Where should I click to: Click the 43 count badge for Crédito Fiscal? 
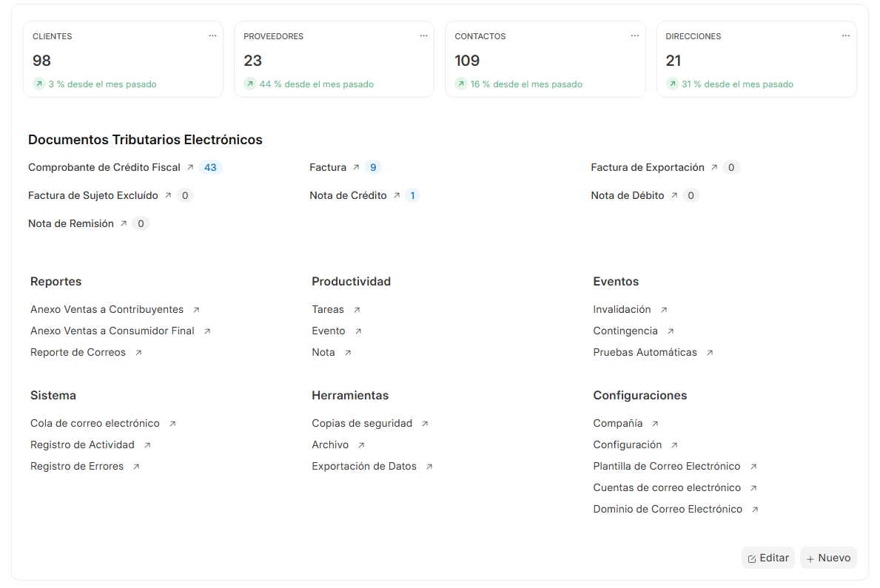point(210,168)
